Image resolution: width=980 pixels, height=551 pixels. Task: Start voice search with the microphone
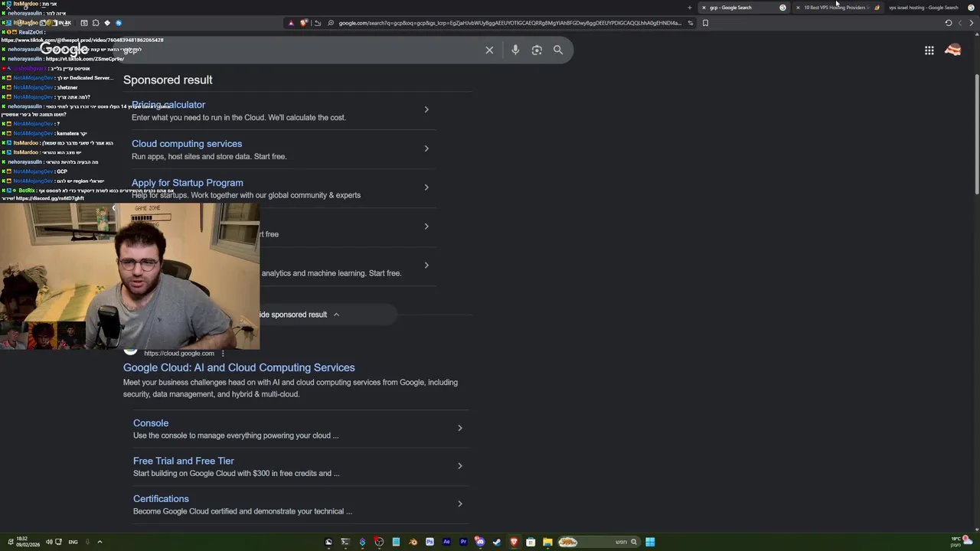pyautogui.click(x=515, y=50)
